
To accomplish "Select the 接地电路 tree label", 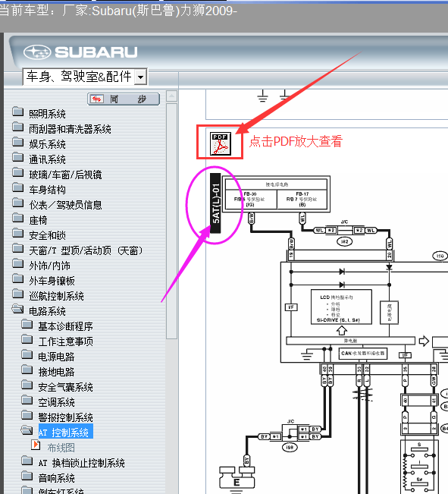I will tap(56, 372).
